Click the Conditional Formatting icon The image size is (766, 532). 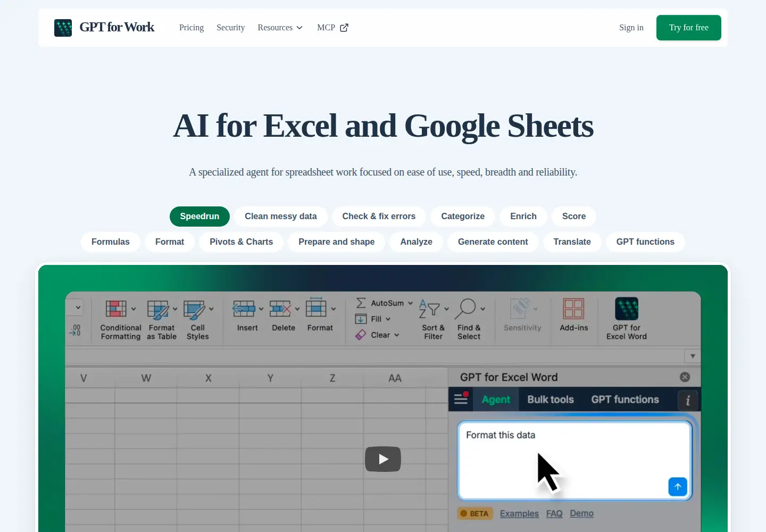116,309
